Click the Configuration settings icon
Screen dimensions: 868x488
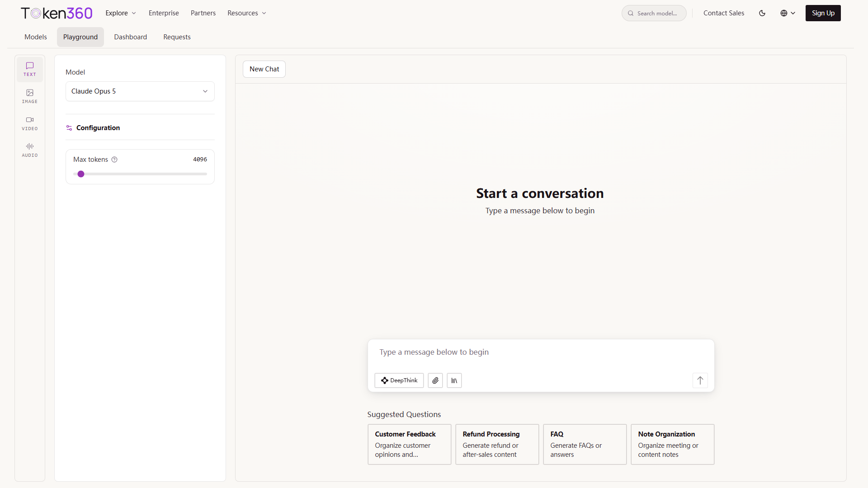69,128
